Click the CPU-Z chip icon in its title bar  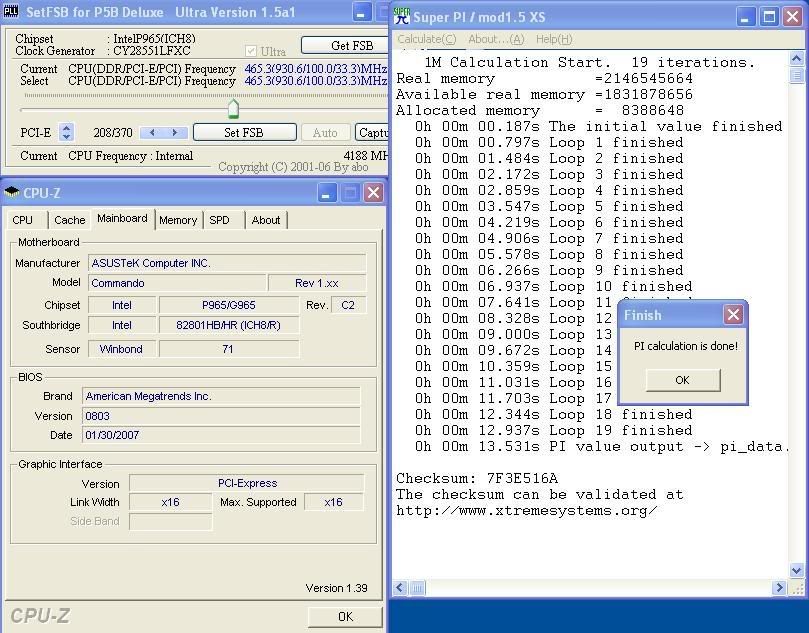11,192
